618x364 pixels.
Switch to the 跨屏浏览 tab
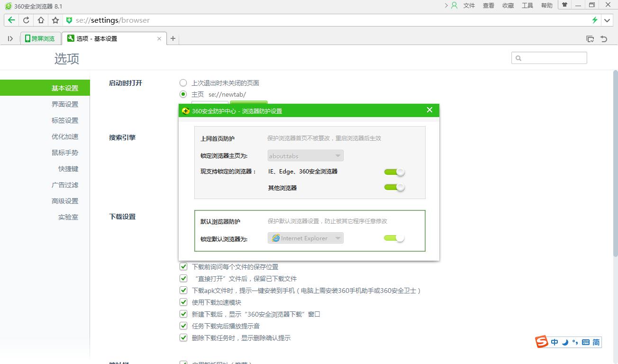(41, 38)
